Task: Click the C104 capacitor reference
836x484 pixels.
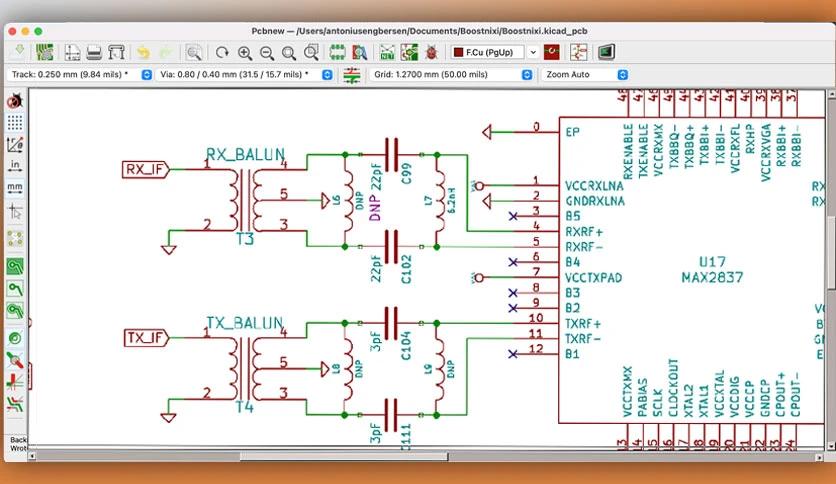Action: pos(406,345)
